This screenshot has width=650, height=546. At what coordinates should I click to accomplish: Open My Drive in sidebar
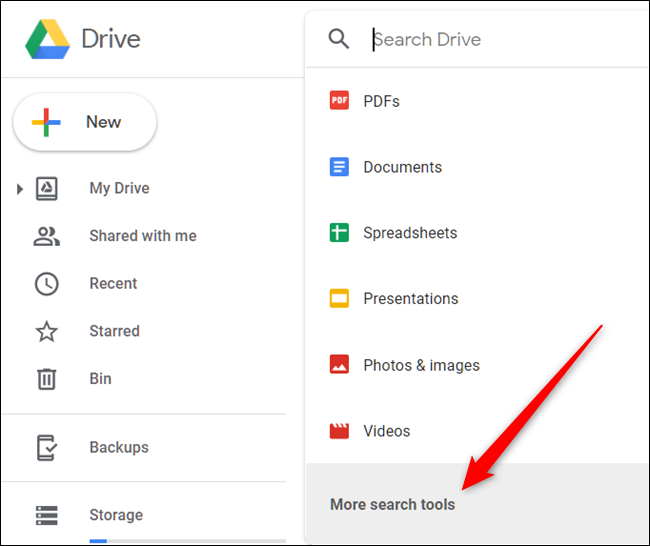[x=119, y=189]
